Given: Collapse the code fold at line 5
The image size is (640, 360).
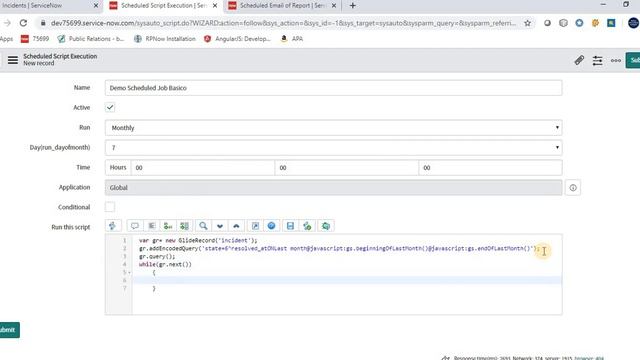Looking at the screenshot, I should [x=129, y=272].
